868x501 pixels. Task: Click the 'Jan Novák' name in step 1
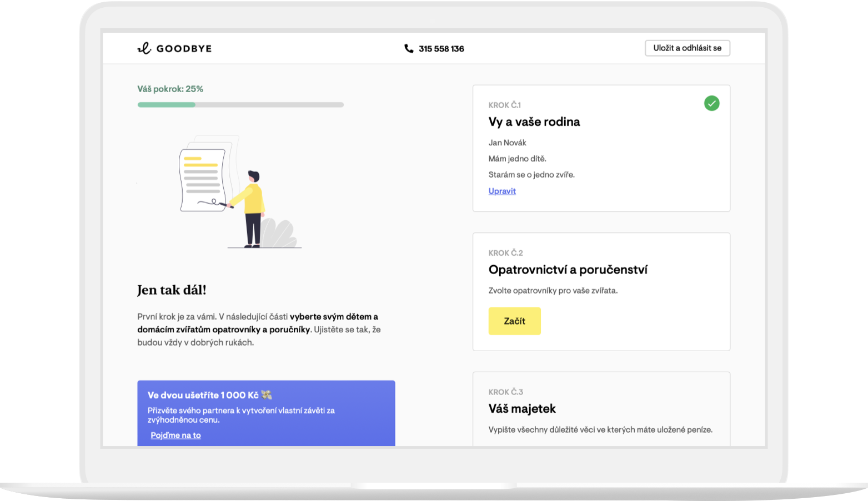[x=507, y=143]
